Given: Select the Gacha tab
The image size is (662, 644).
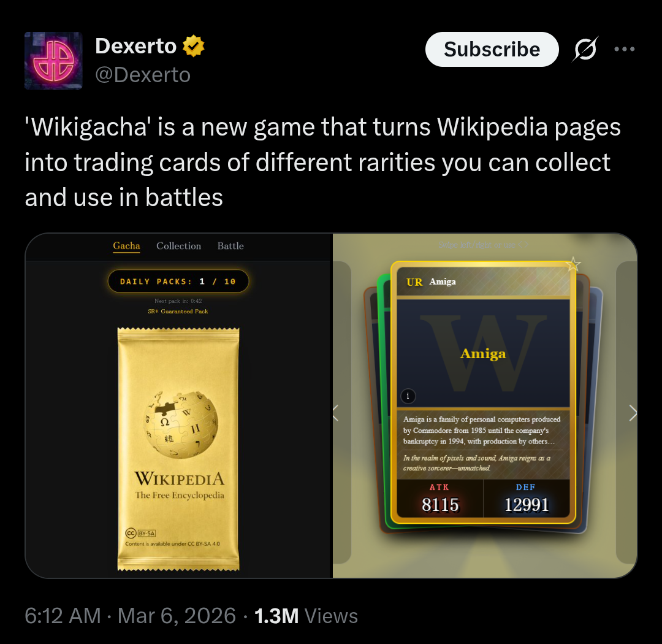Looking at the screenshot, I should click(126, 246).
